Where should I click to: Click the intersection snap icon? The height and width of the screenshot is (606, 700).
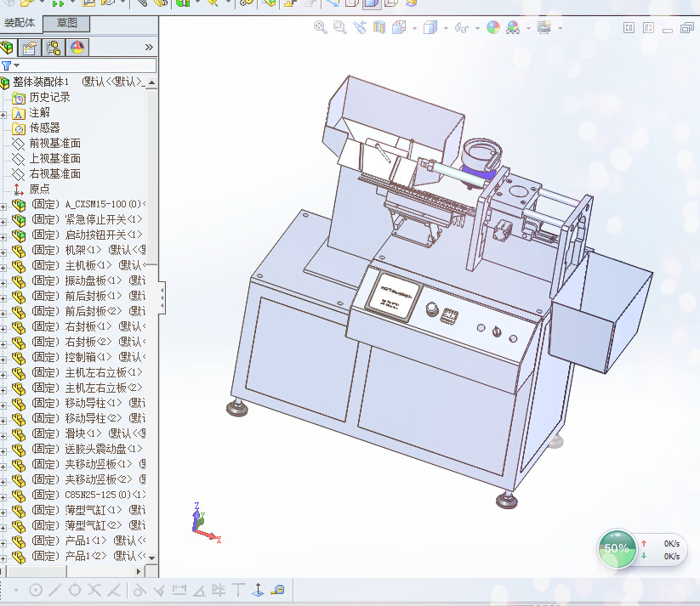pyautogui.click(x=94, y=591)
